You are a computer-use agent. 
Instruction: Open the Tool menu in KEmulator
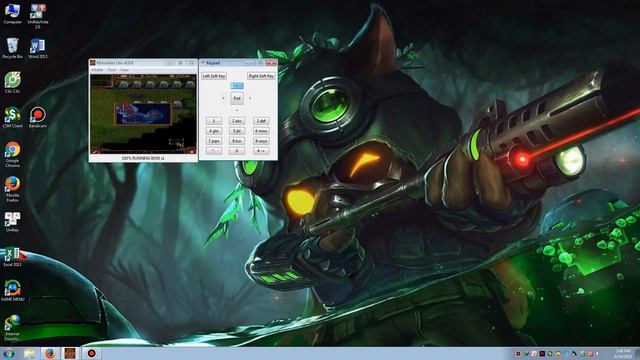click(x=112, y=70)
